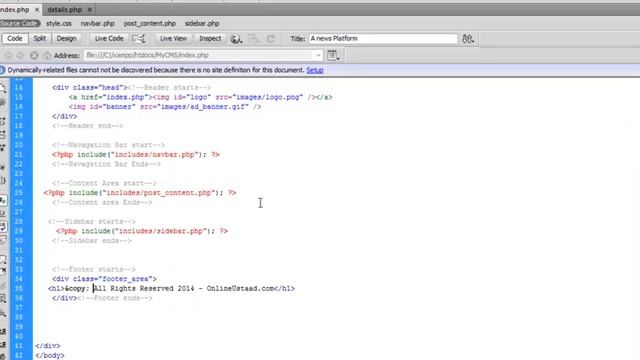Click the "Navagation Bar Ends" comment

click(x=106, y=164)
